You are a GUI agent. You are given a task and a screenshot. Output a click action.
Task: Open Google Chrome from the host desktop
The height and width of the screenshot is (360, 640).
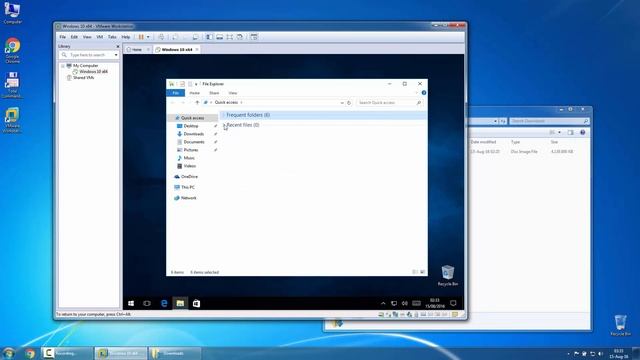click(x=13, y=51)
